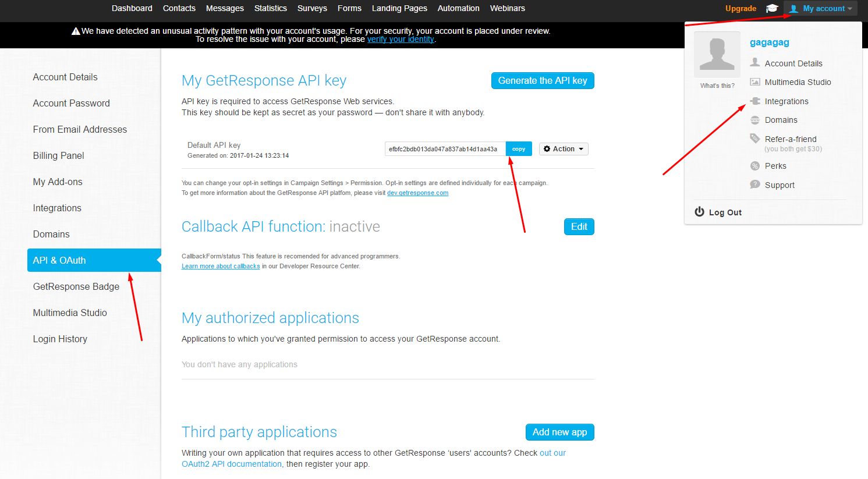Open the OAuth2 API documentation link
Viewport: 868px width, 479px height.
pyautogui.click(x=232, y=464)
